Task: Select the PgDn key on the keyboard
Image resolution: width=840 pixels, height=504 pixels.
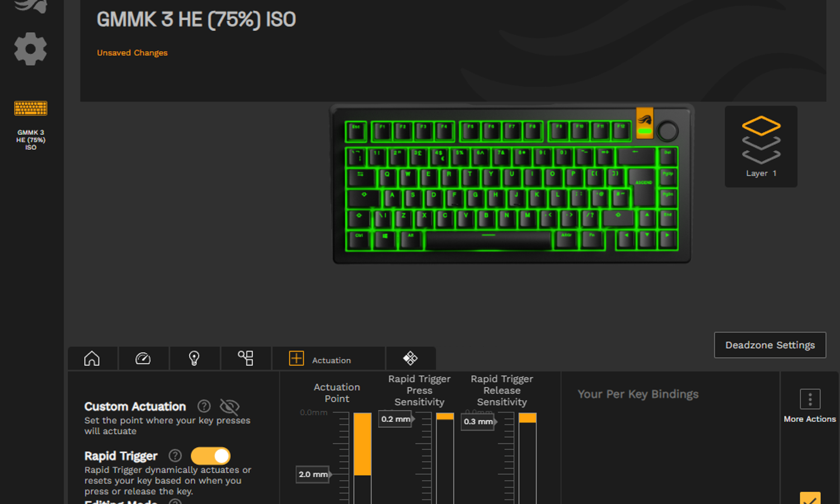Action: click(668, 198)
